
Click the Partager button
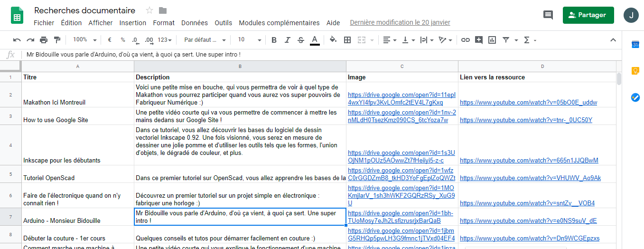click(588, 15)
